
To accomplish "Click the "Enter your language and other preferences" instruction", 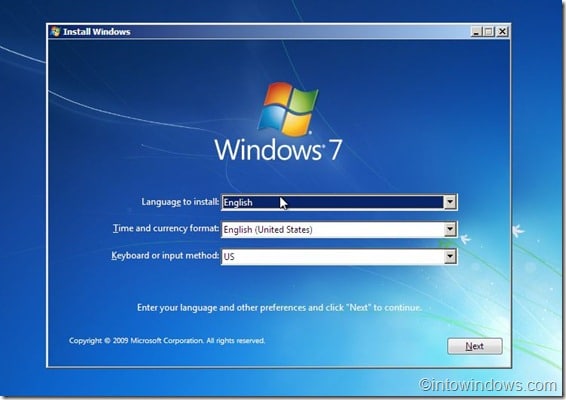I will point(279,308).
